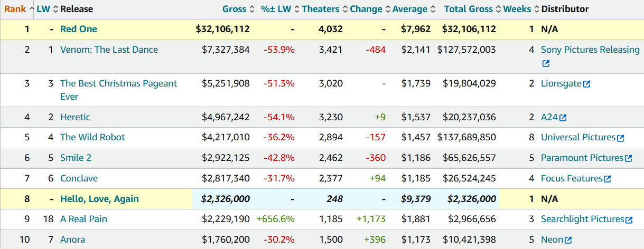Image resolution: width=644 pixels, height=249 pixels.
Task: Click external link icon beside A24
Action: pyautogui.click(x=563, y=118)
